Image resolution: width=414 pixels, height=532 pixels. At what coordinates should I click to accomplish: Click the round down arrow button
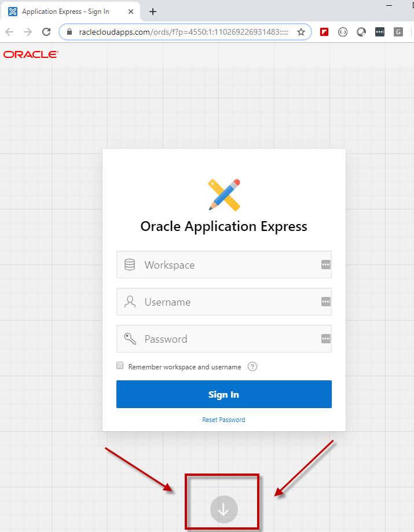click(224, 509)
